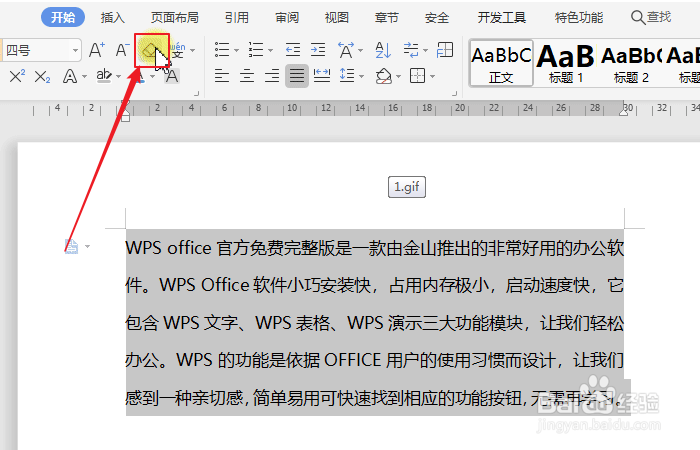
Task: Toggle center alignment
Action: 247,76
